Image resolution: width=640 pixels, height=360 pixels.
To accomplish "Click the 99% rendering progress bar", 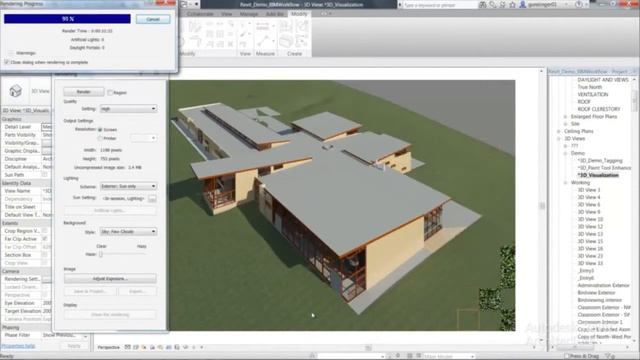I will click(x=67, y=19).
